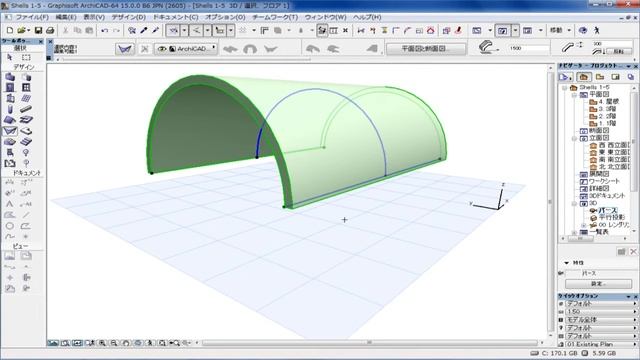Click the 設定 button in Navigator properties
This screenshot has width=640, height=360.
(x=598, y=284)
